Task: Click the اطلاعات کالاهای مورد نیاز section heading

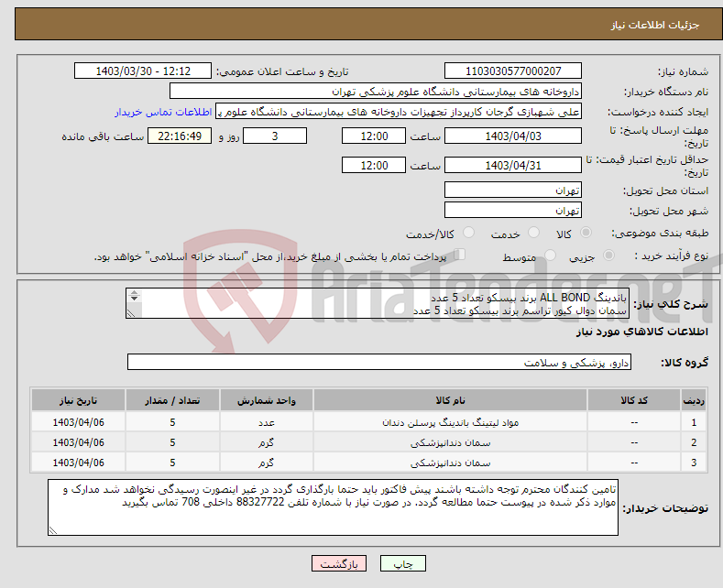Action: click(x=641, y=332)
